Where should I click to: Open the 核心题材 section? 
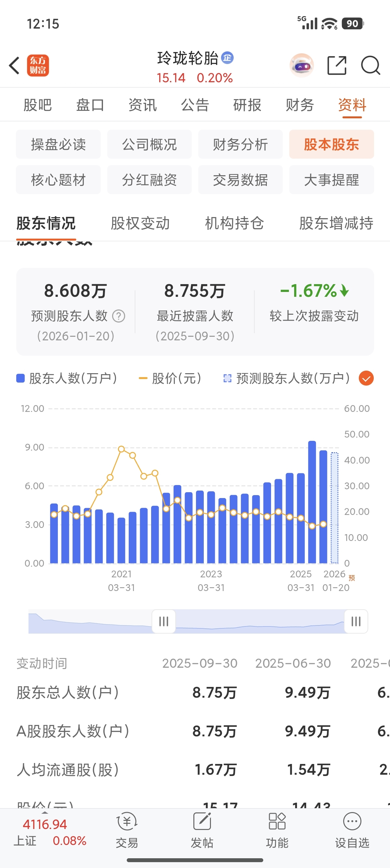[x=58, y=179]
